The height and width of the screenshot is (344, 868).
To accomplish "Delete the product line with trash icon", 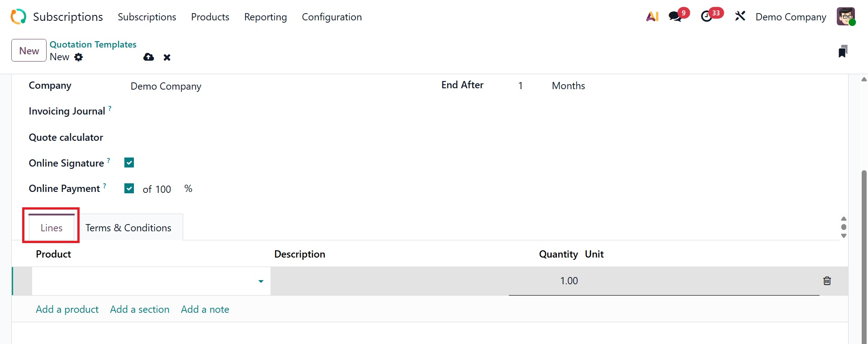I will click(827, 281).
